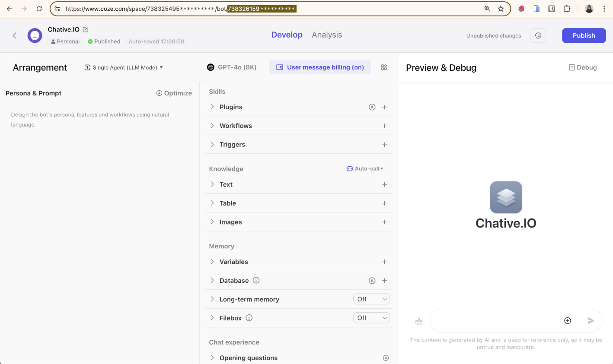Click the Chative.IO preview logo thumbnail
Viewport: 613px width, 364px height.
point(506,197)
